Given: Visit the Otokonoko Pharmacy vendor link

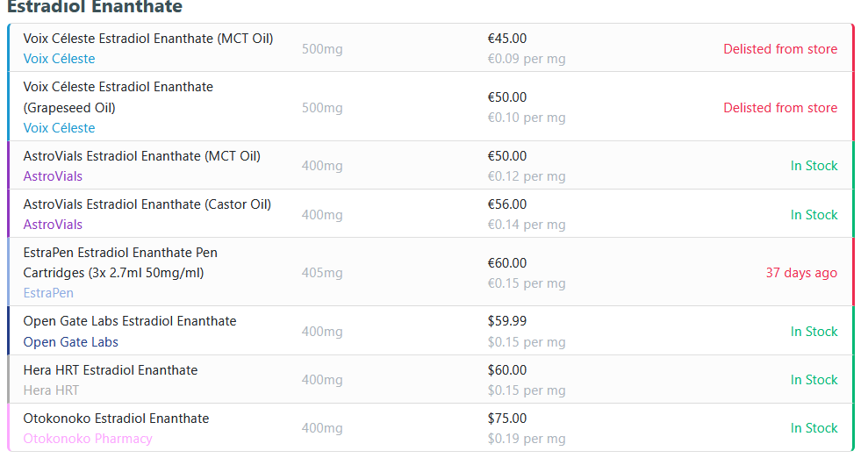Looking at the screenshot, I should pos(87,439).
